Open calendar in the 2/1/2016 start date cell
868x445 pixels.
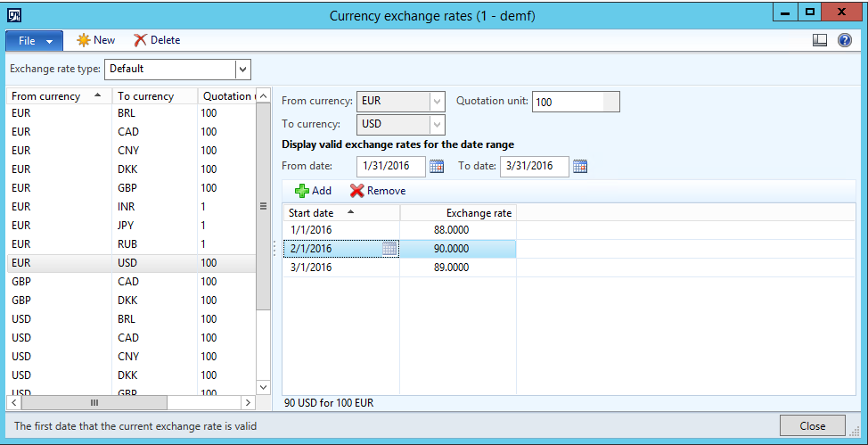pos(389,249)
